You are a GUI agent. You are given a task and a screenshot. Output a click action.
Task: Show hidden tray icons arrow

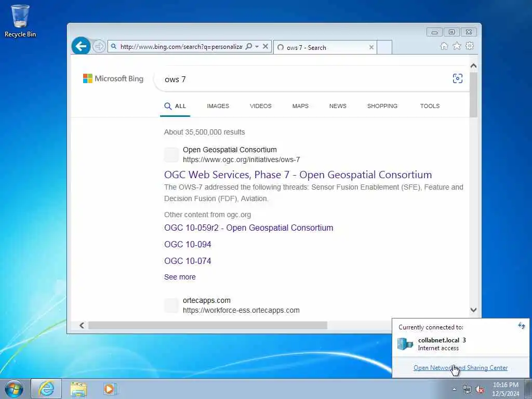454,389
